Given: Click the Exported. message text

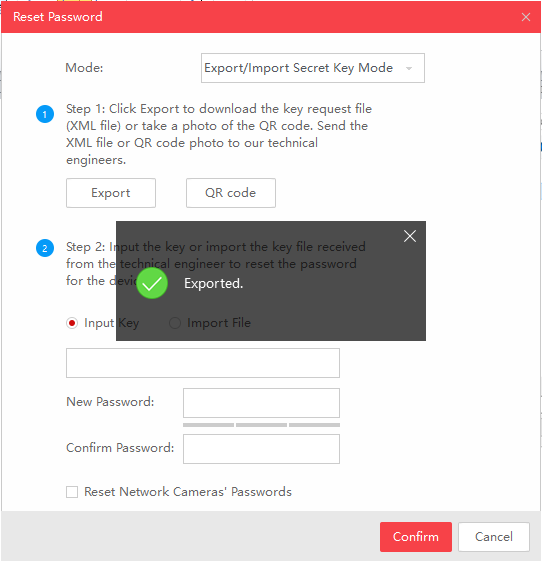Looking at the screenshot, I should [214, 284].
